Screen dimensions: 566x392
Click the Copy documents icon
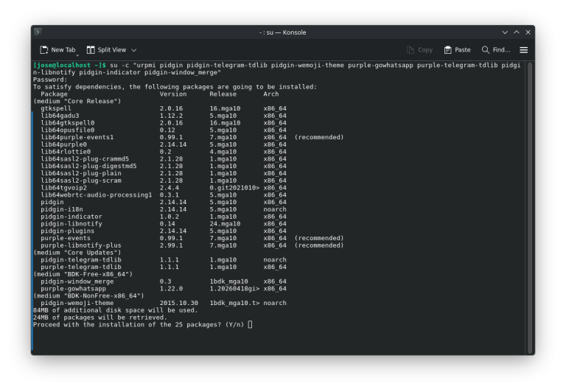[410, 50]
